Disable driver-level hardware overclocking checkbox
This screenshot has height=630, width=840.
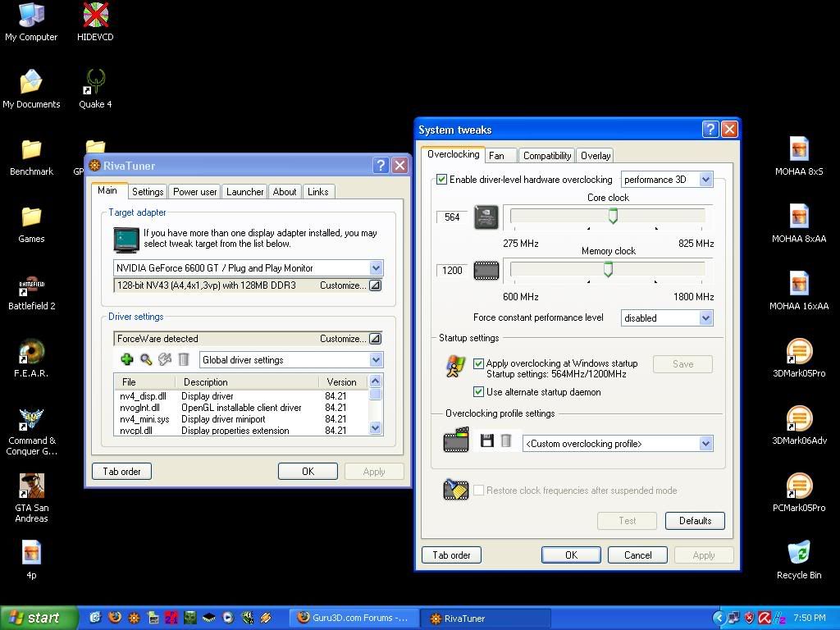tap(442, 180)
